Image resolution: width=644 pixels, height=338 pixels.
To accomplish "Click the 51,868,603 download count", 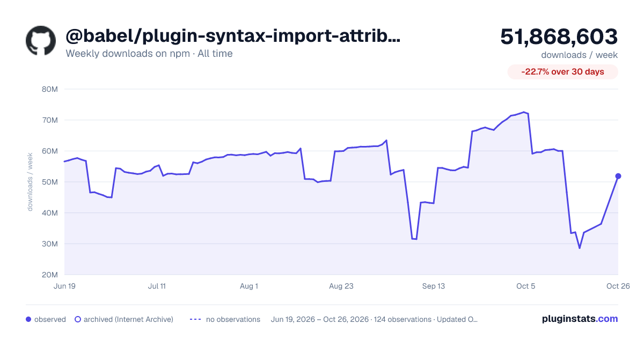I will pyautogui.click(x=559, y=36).
